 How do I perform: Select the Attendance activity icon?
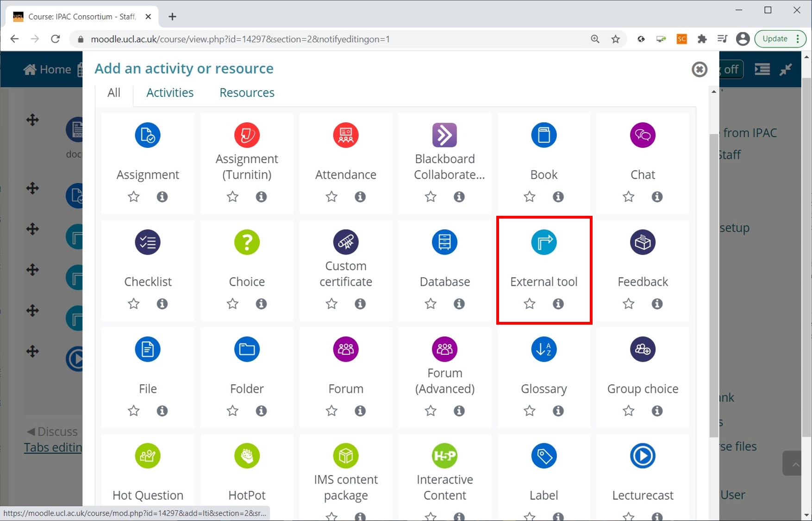345,135
